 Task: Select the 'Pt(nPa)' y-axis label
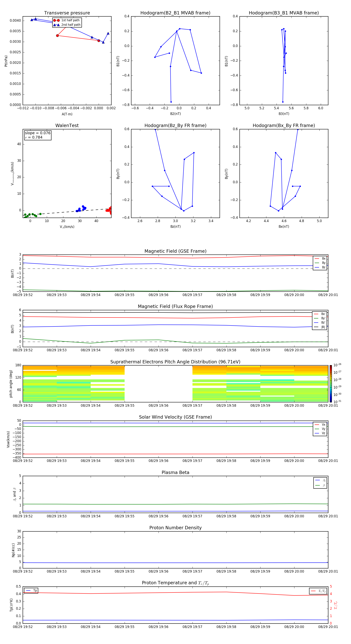(6, 61)
